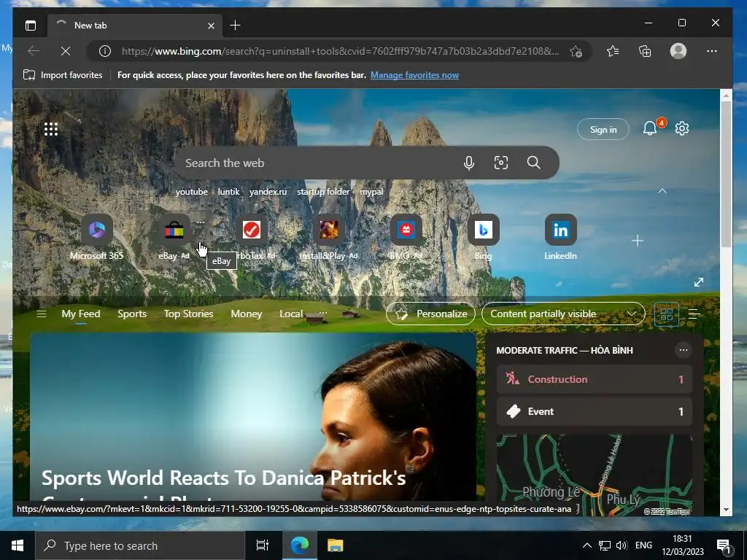The image size is (747, 560).
Task: View site information icon in address bar
Action: pyautogui.click(x=105, y=51)
